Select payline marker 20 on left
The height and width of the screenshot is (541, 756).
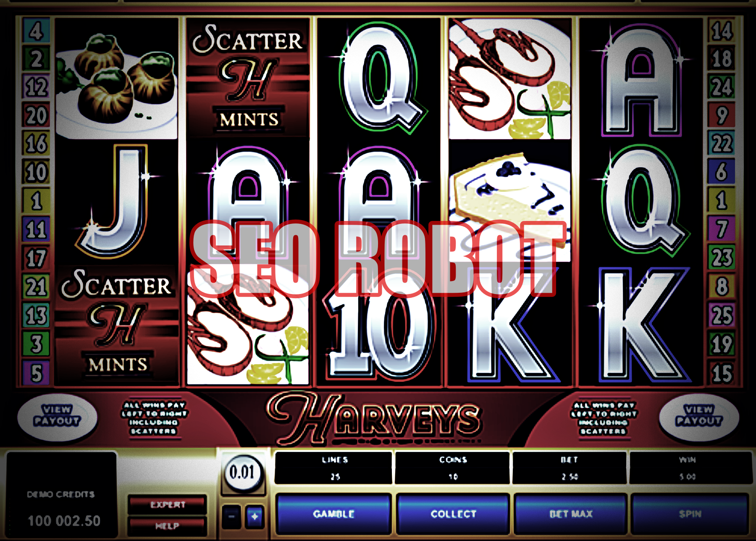click(x=36, y=115)
